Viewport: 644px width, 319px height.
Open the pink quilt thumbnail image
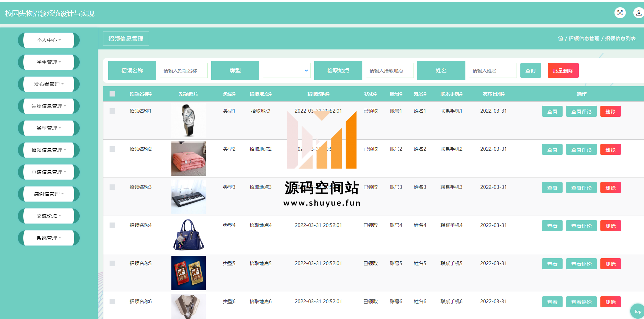pyautogui.click(x=189, y=159)
